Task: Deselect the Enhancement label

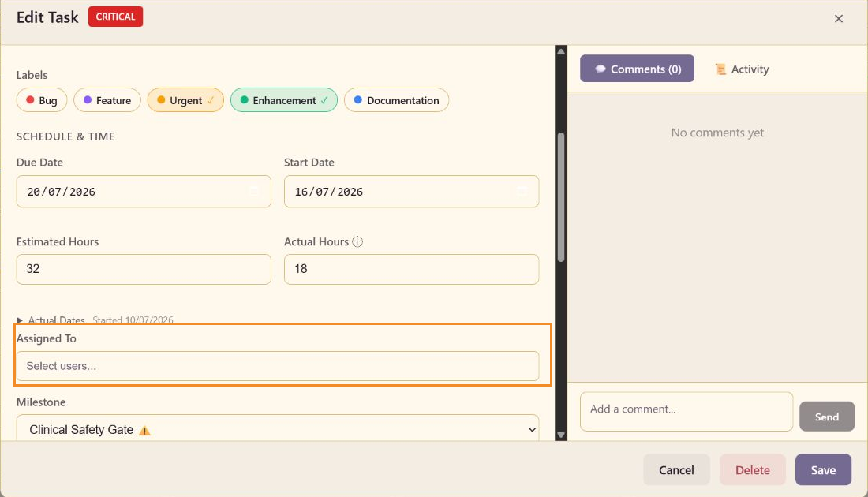Action: pyautogui.click(x=284, y=100)
